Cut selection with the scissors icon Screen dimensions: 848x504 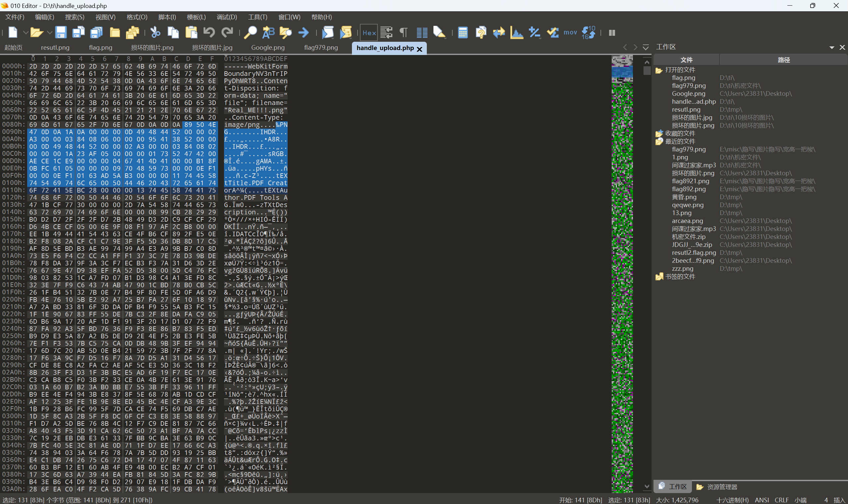[155, 32]
